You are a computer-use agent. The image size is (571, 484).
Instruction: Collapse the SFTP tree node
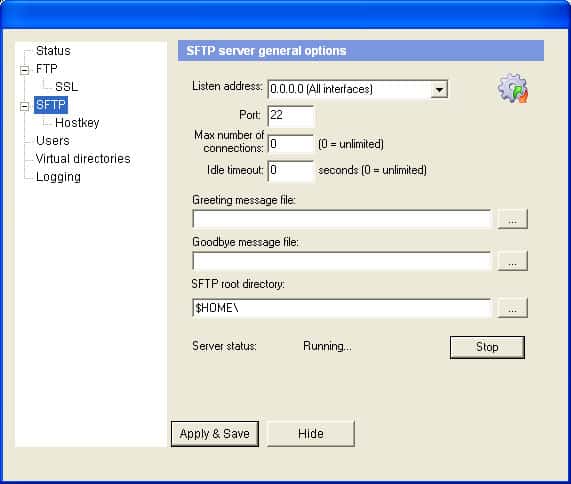point(24,106)
